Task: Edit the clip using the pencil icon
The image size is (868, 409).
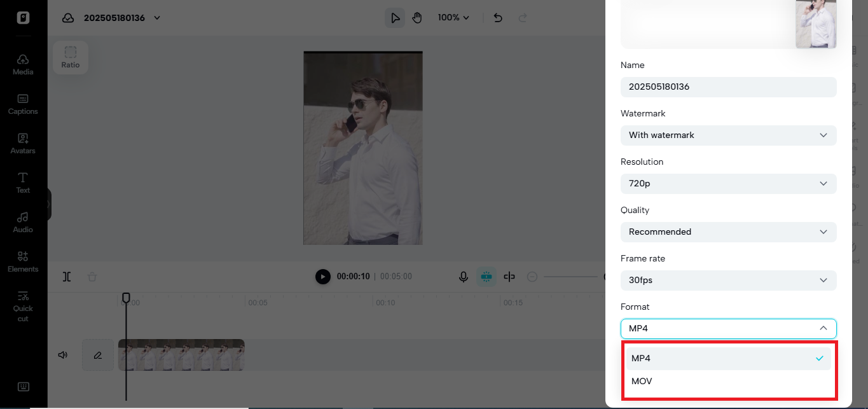Action: coord(97,354)
